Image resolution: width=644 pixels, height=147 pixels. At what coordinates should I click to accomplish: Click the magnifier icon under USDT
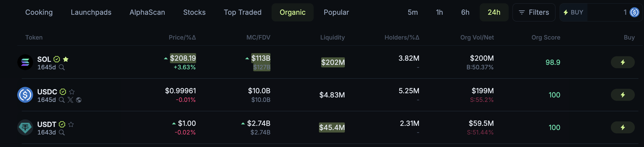coord(62,133)
